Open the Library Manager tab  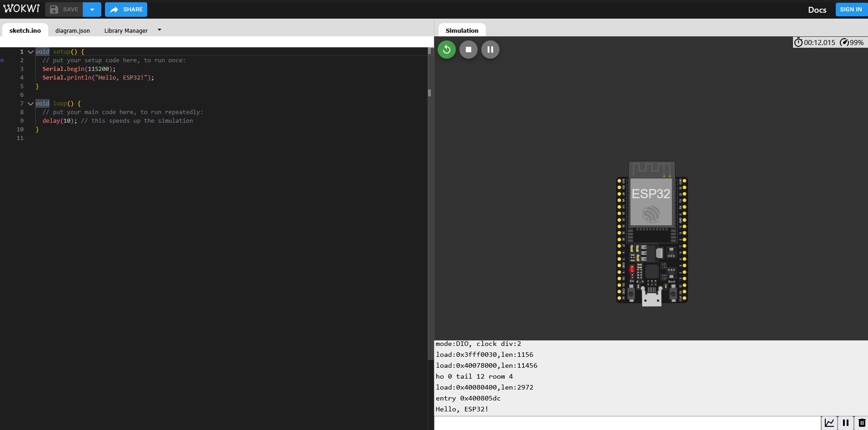point(126,30)
